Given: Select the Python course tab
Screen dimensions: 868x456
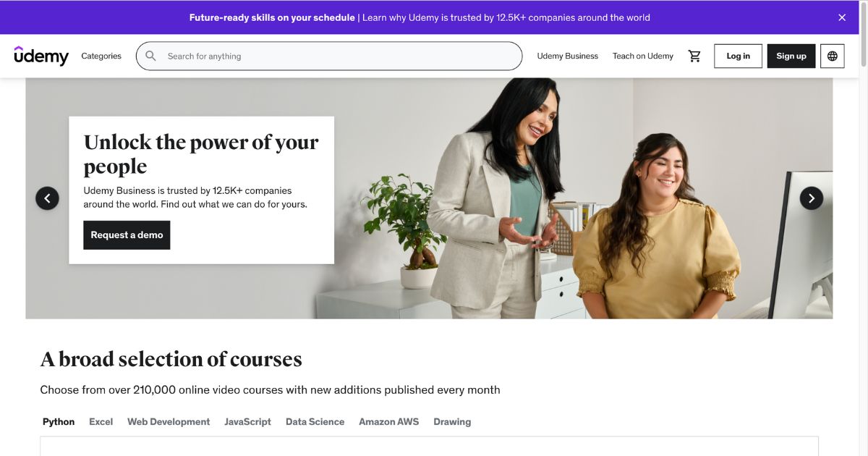Looking at the screenshot, I should pyautogui.click(x=59, y=421).
